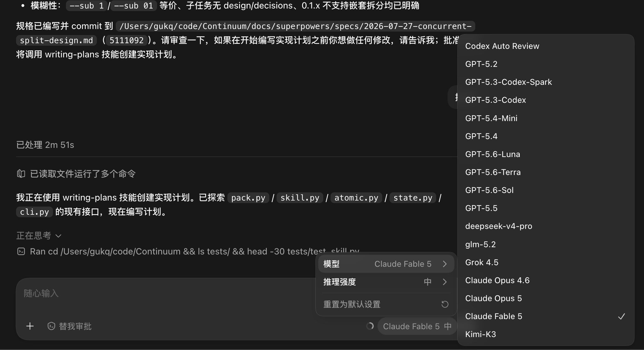The width and height of the screenshot is (644, 350).
Task: Click the --sub 1 code tag
Action: coord(87,6)
